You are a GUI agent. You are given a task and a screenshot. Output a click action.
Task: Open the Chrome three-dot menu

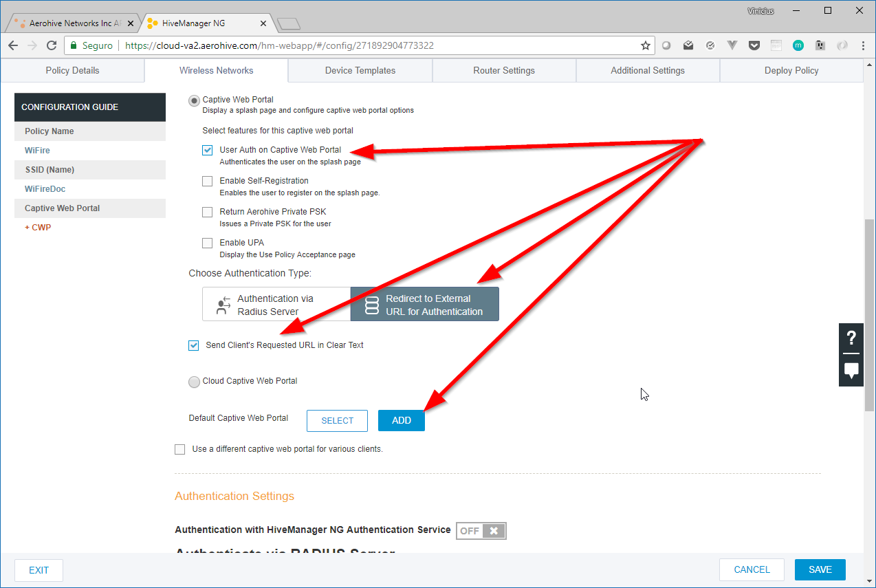click(863, 45)
